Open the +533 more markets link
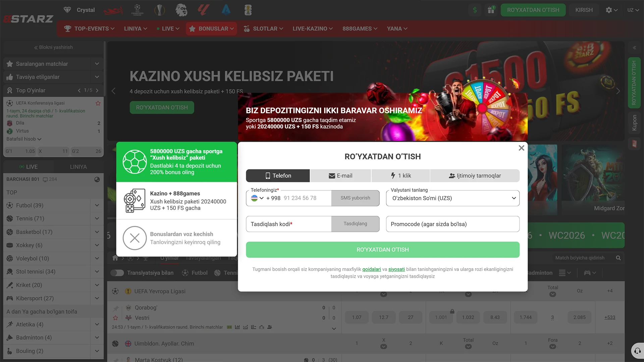Viewport: 644px width, 362px height. tap(610, 317)
